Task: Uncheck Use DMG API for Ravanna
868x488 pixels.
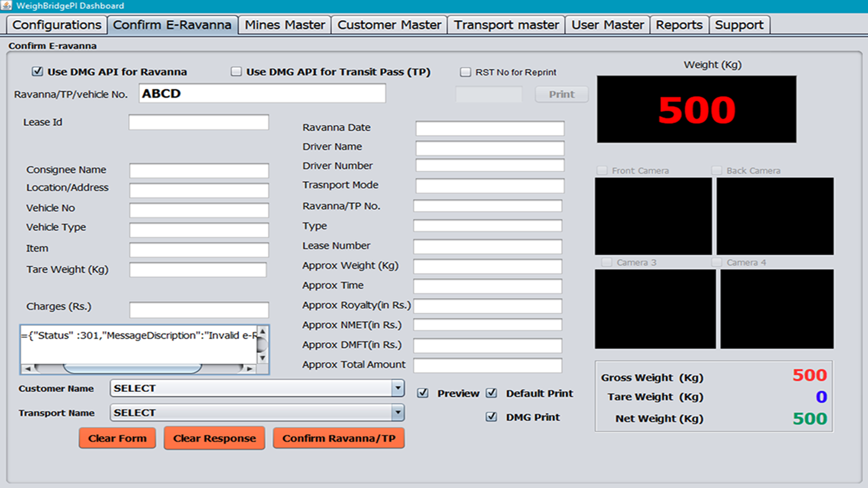Action: tap(37, 72)
